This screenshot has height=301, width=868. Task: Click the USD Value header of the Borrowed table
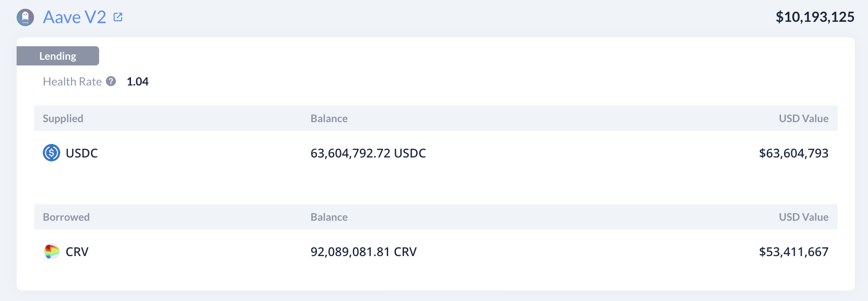[804, 217]
